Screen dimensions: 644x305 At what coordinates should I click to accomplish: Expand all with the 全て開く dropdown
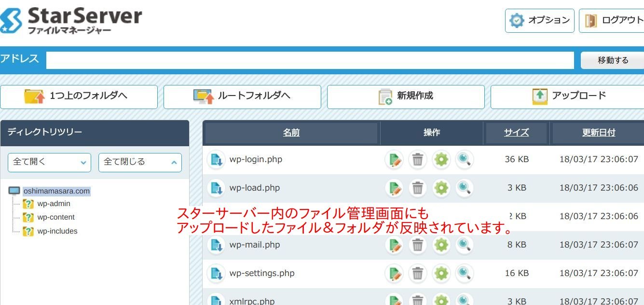49,162
